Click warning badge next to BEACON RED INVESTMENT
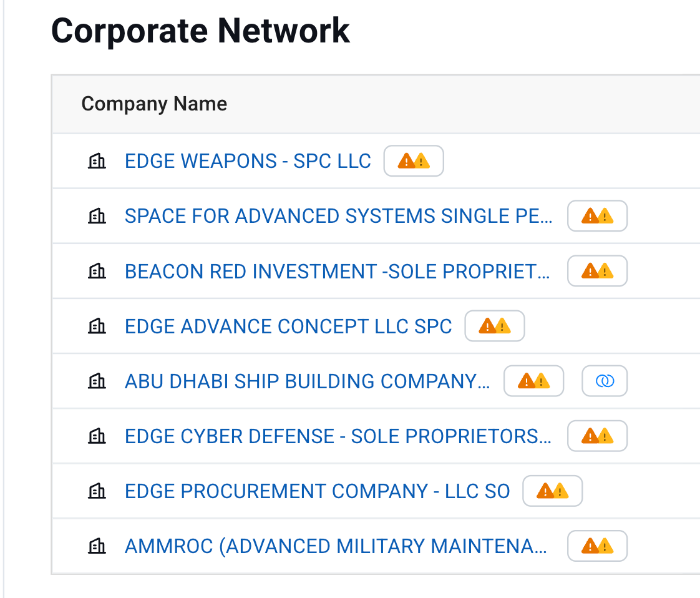Image resolution: width=700 pixels, height=598 pixels. (x=597, y=271)
